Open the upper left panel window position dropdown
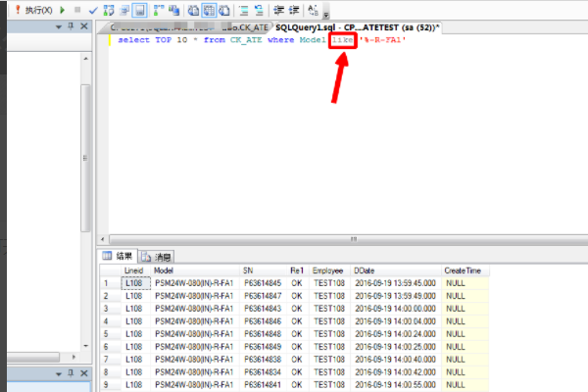Viewport: 588px width, 392px height. point(59,26)
